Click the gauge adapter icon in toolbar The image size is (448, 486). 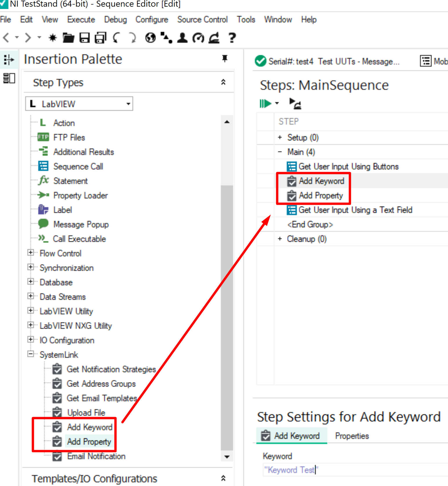[198, 38]
